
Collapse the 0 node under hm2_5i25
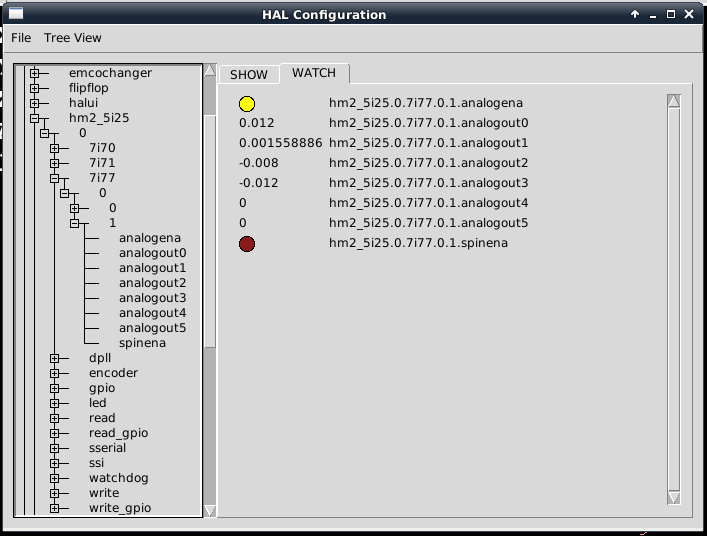45,133
